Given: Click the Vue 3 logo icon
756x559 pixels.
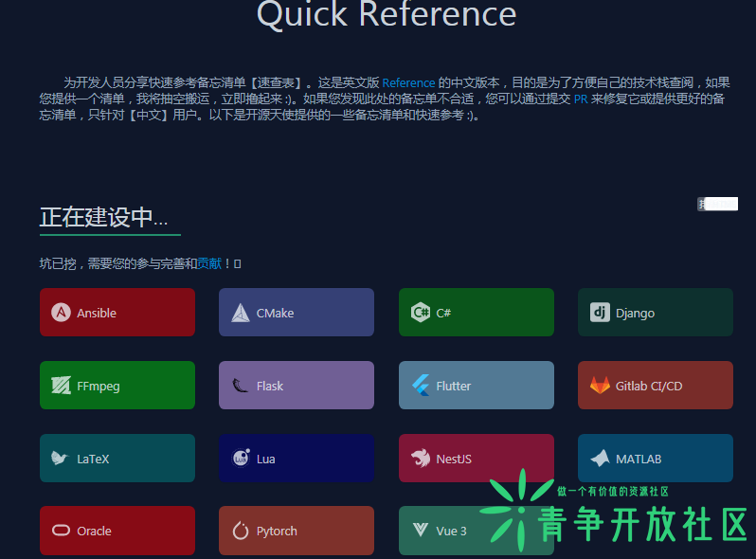Looking at the screenshot, I should coord(421,531).
